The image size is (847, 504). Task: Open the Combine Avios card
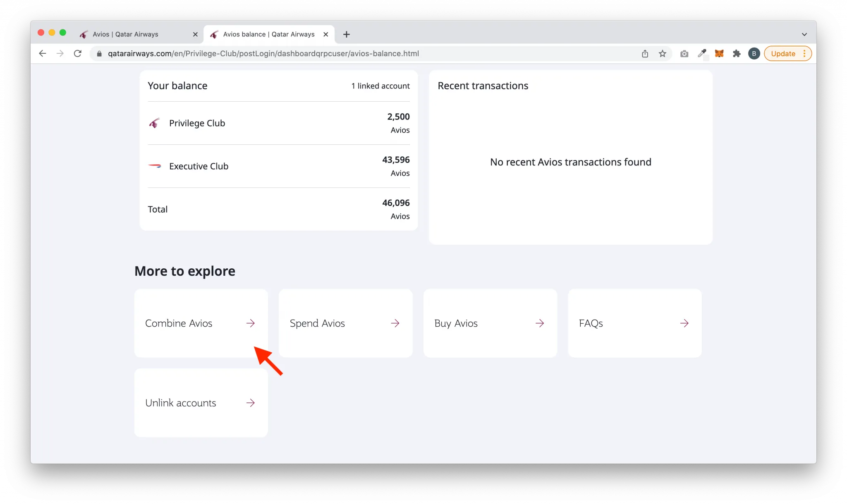201,323
